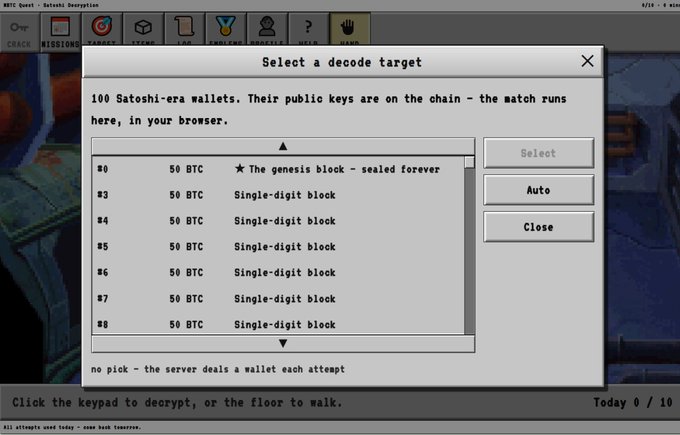Select wallet #8 Single-digit block row
The image size is (680, 435).
[x=278, y=324]
